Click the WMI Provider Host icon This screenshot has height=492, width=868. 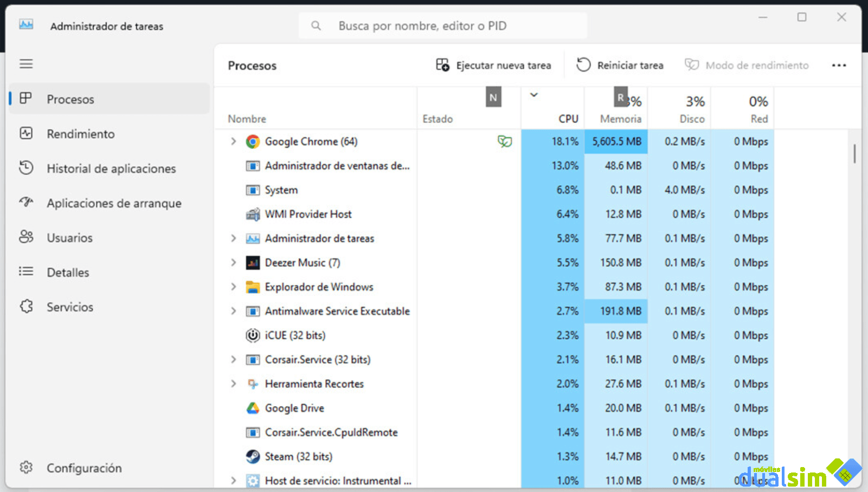(253, 214)
